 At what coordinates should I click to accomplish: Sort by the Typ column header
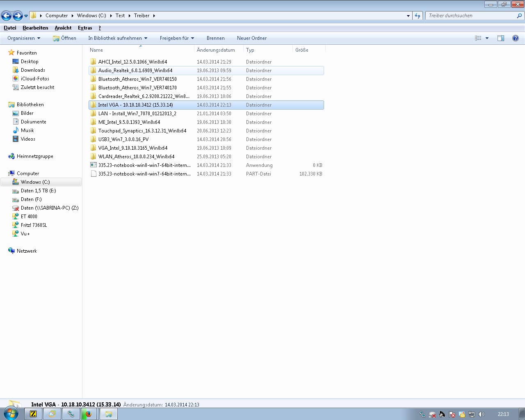(268, 50)
